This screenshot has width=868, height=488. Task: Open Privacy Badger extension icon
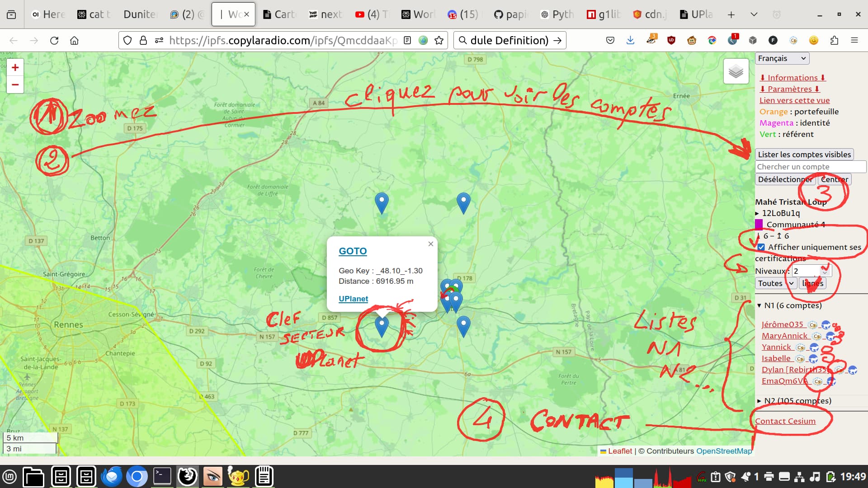coord(651,40)
